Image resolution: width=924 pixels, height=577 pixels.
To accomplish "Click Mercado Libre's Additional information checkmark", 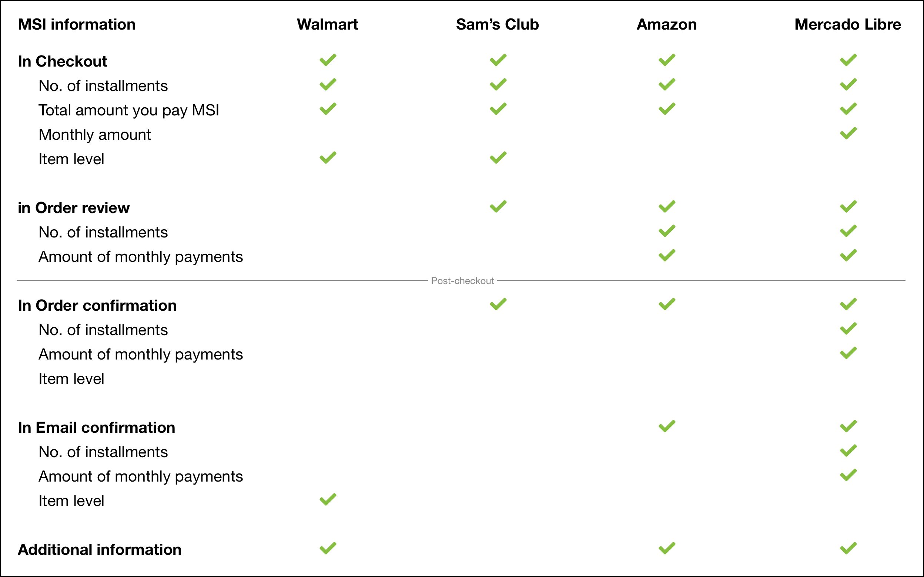I will 848,548.
